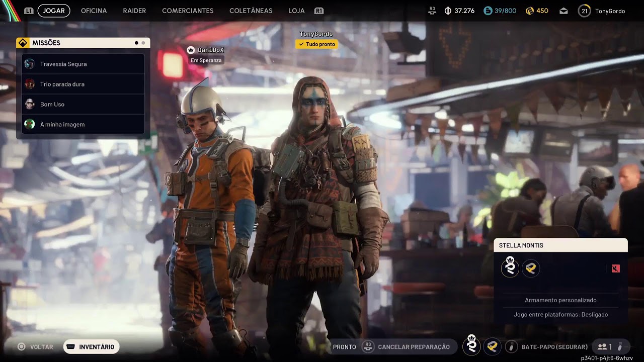Open the mail inbox envelope icon

click(x=563, y=11)
